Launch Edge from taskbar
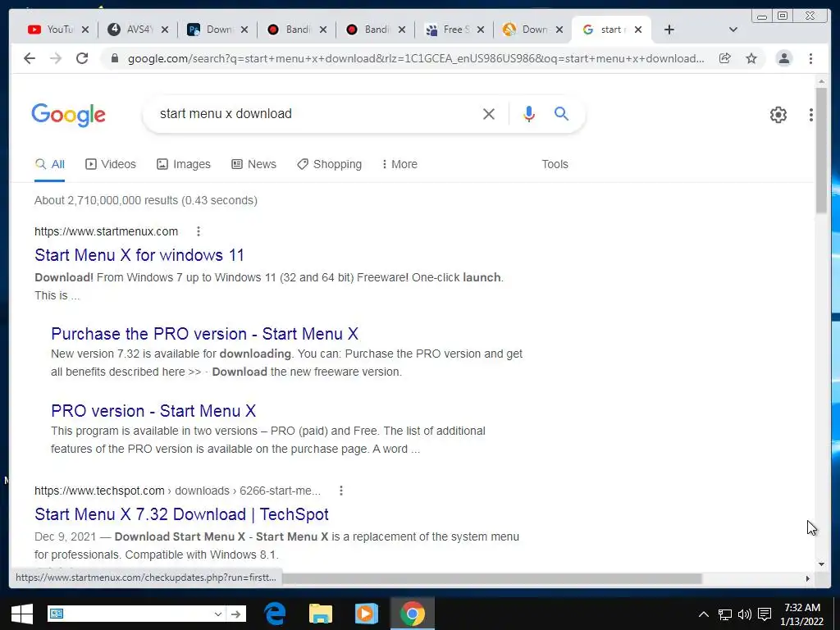 tap(275, 614)
